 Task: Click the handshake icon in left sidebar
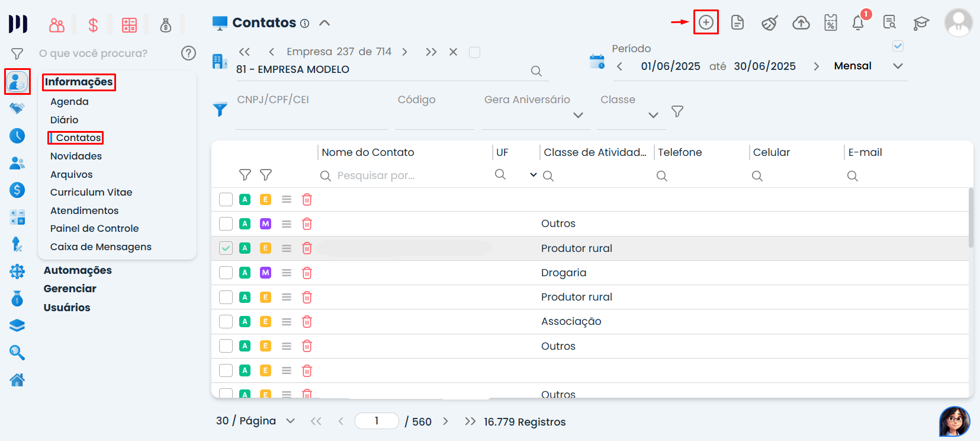17,108
